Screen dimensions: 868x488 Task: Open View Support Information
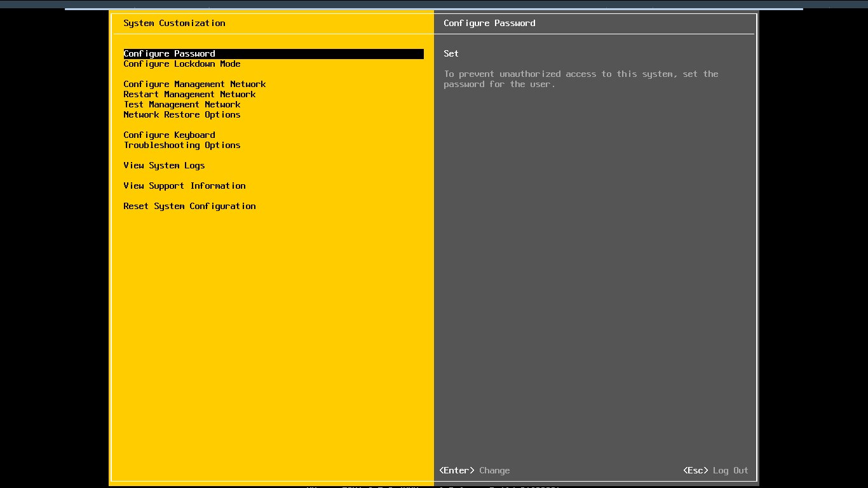click(184, 186)
